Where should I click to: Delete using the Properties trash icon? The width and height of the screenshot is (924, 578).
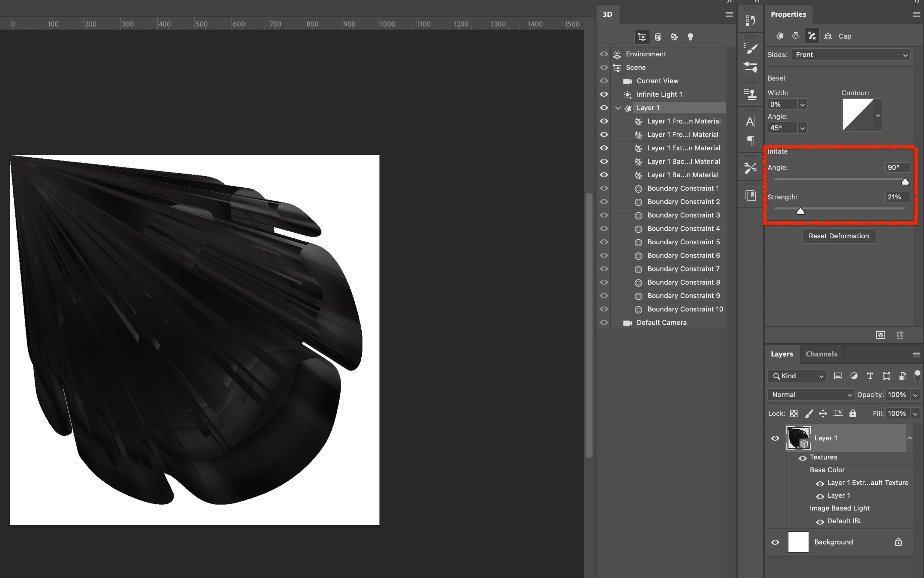point(900,335)
